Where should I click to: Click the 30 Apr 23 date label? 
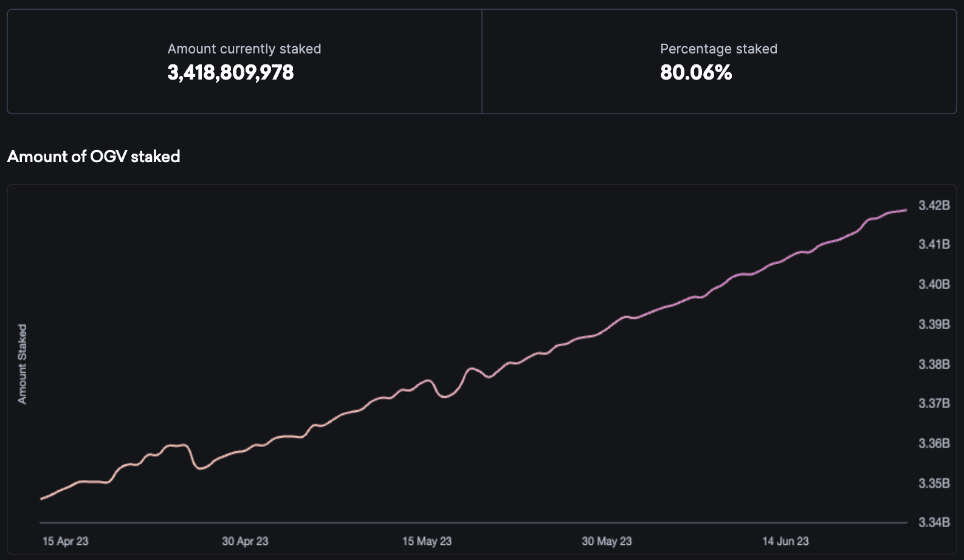tap(245, 541)
